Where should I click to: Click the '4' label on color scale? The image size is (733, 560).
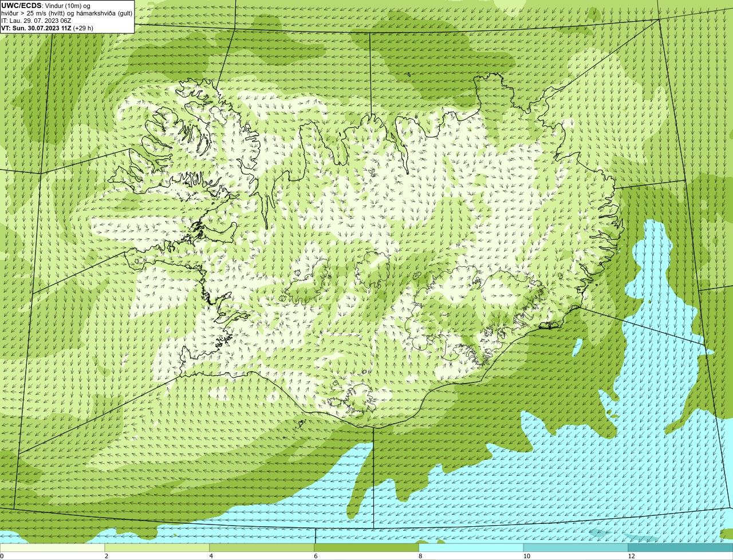[x=211, y=556]
